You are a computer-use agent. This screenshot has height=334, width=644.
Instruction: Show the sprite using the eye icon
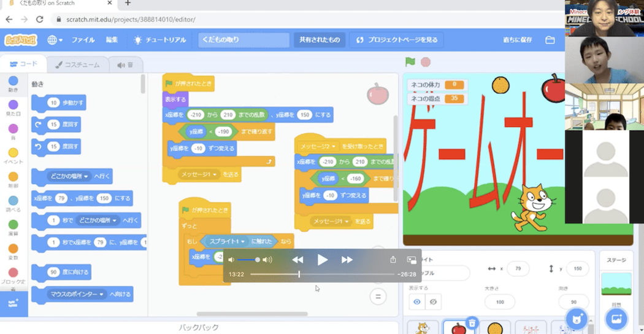click(x=417, y=301)
